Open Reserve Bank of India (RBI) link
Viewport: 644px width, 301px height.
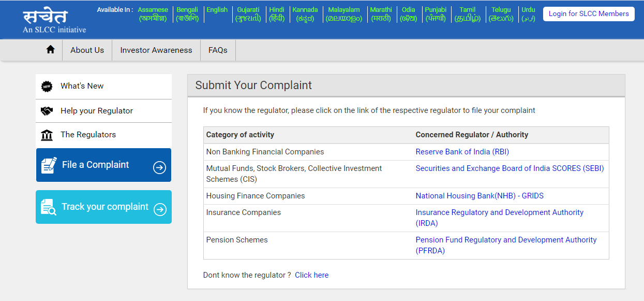[x=462, y=152]
